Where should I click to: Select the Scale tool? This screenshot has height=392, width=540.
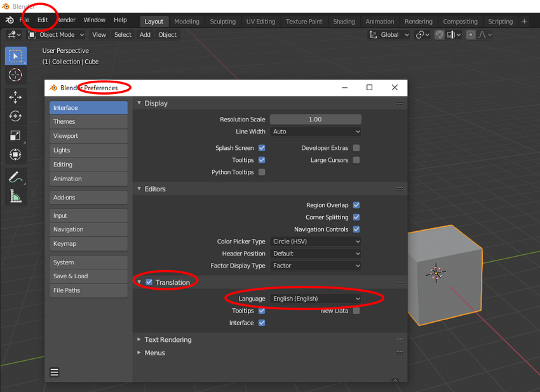tap(15, 135)
